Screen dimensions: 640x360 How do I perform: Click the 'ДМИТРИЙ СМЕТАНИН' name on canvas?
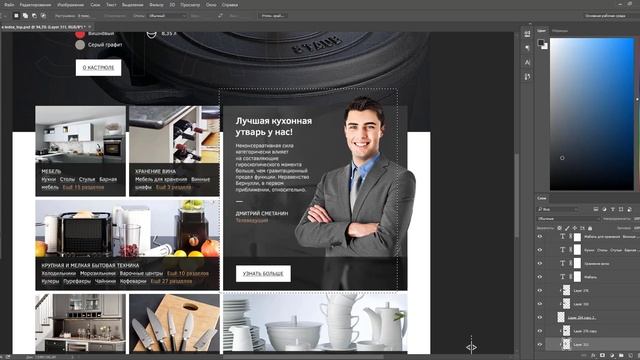[x=262, y=213]
